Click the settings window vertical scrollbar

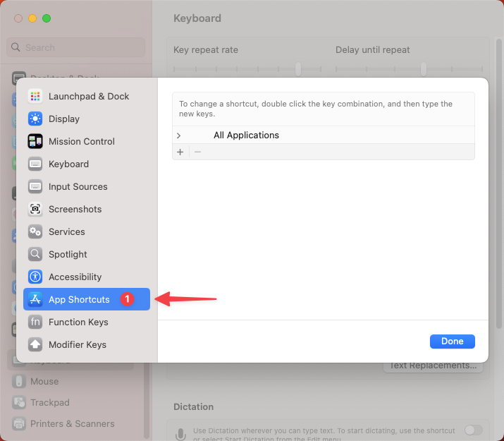(499, 183)
